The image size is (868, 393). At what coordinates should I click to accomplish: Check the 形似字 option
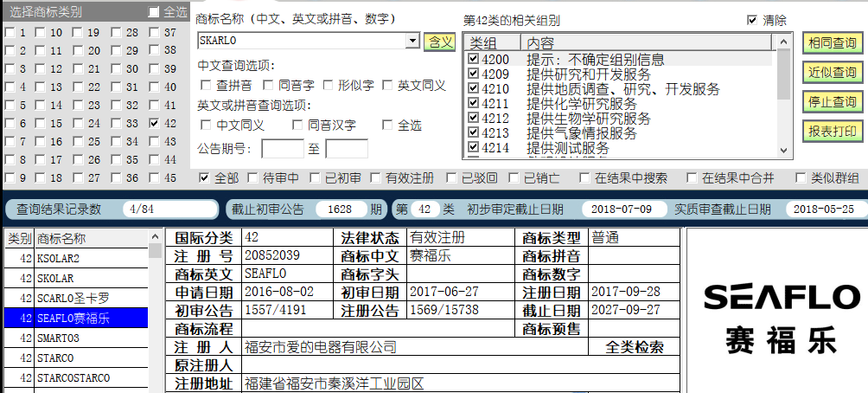[x=329, y=86]
